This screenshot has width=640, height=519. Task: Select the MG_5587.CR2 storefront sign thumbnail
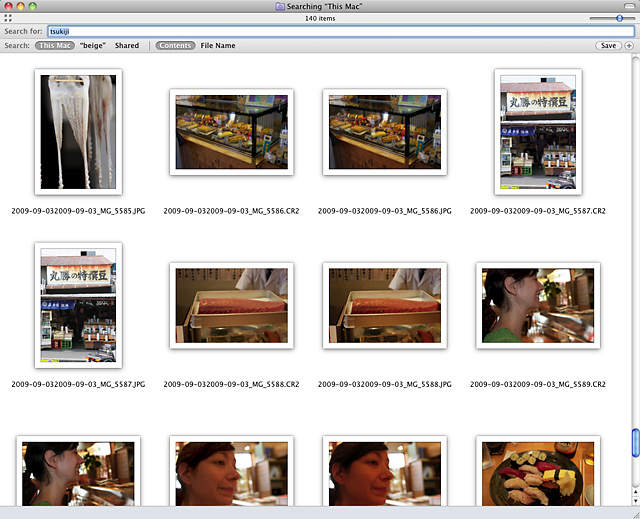coord(537,131)
